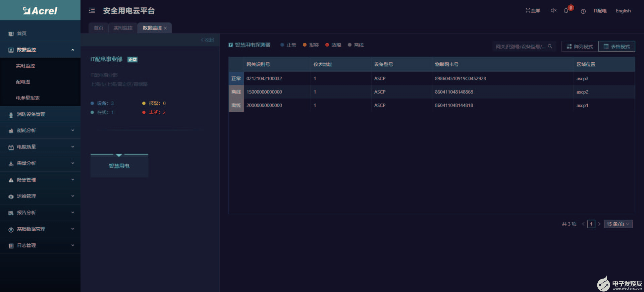Open the help question mark icon
Screen dimensions: 644x292
583,11
